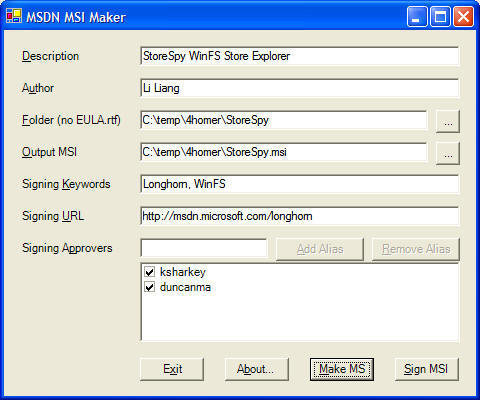Focus the Description text field
This screenshot has height=400, width=480.
pyautogui.click(x=300, y=56)
